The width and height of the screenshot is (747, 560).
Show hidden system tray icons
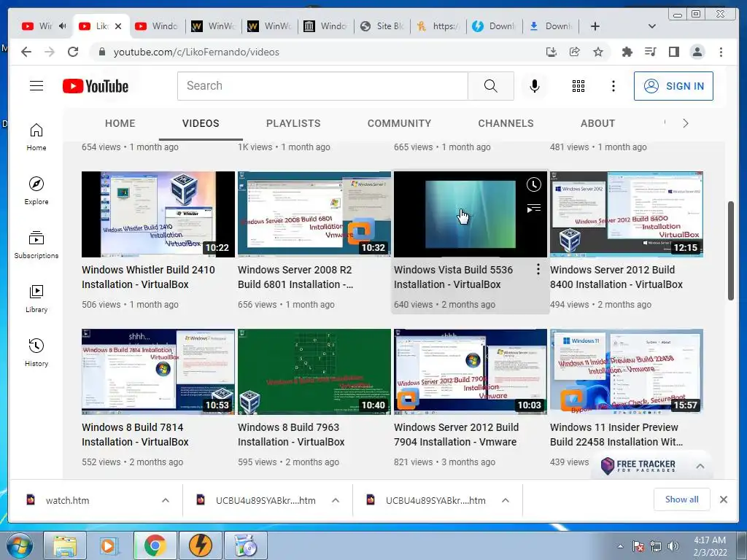[620, 546]
